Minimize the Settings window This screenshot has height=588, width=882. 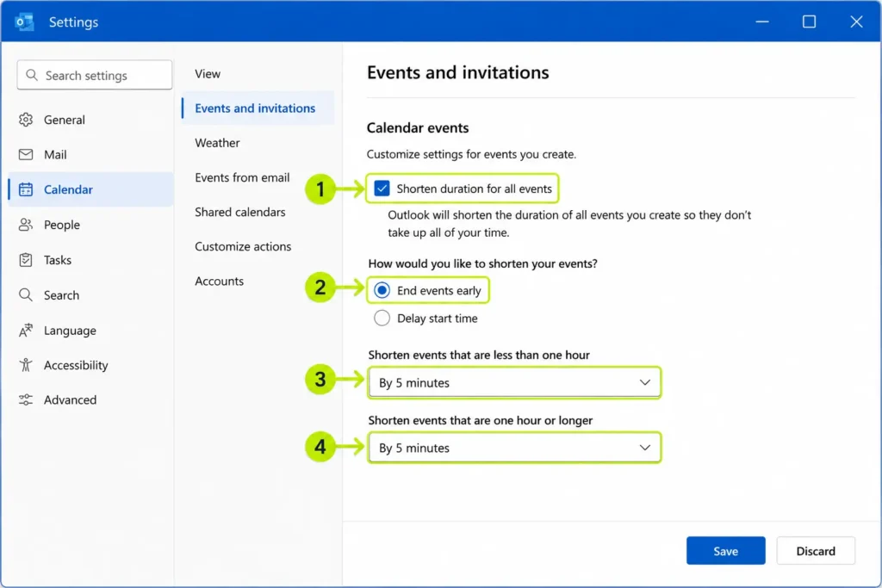(x=762, y=22)
